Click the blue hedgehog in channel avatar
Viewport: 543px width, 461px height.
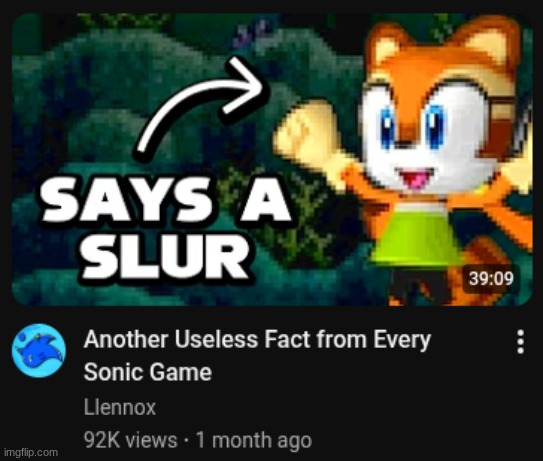point(40,350)
